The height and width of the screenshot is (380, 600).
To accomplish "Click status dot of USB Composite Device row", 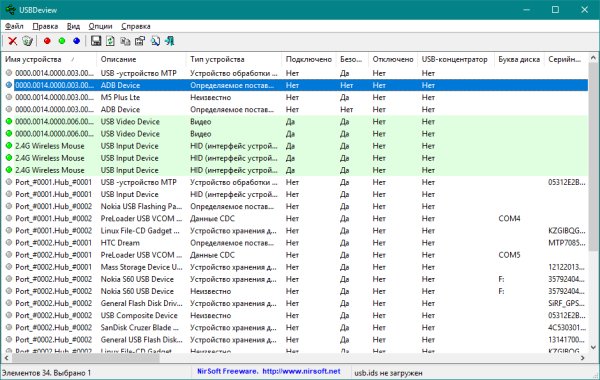I will (x=9, y=315).
